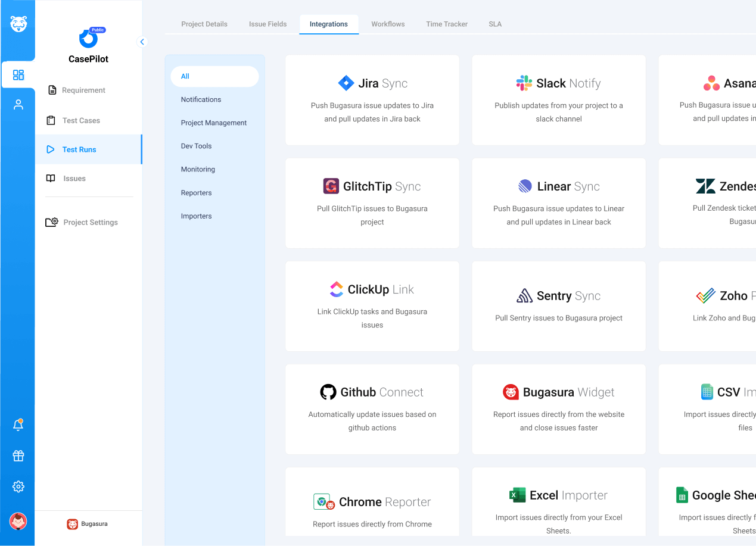Viewport: 756px width, 546px height.
Task: Filter integrations by Importers
Action: [x=196, y=216]
